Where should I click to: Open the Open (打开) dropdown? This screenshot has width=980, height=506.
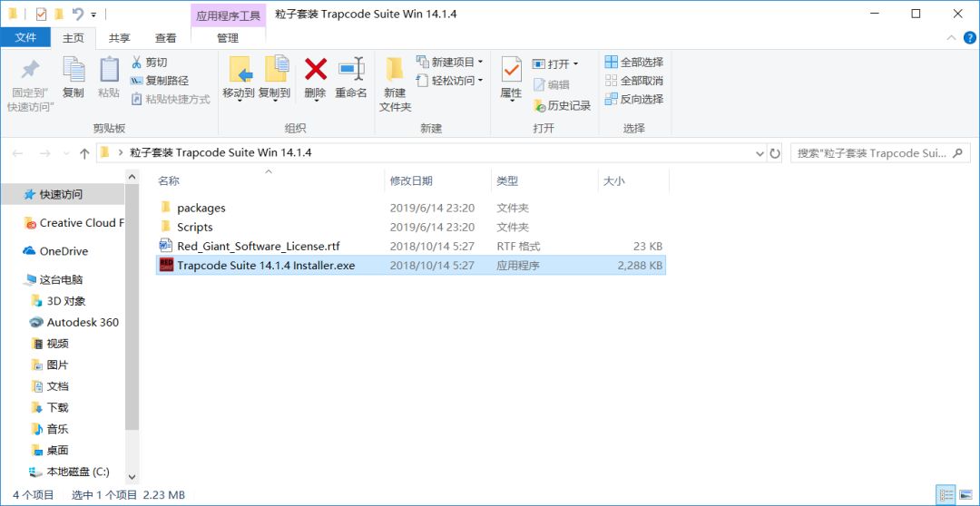tap(555, 63)
